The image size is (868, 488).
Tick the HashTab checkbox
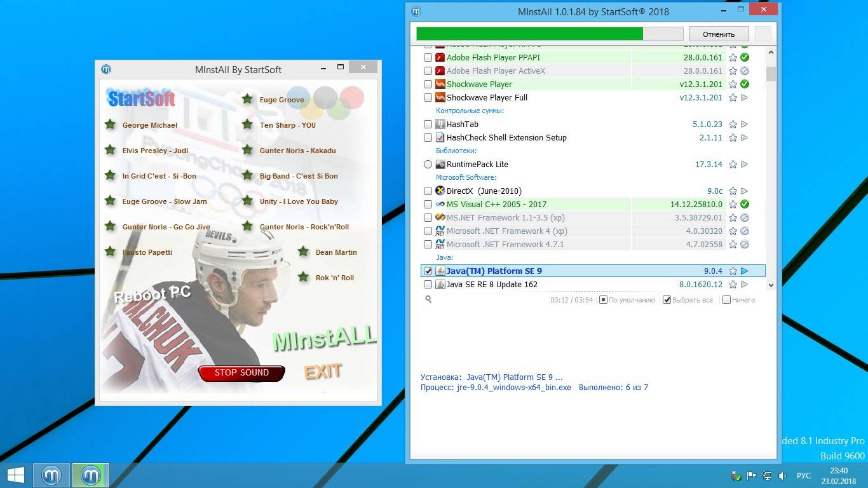tap(428, 125)
